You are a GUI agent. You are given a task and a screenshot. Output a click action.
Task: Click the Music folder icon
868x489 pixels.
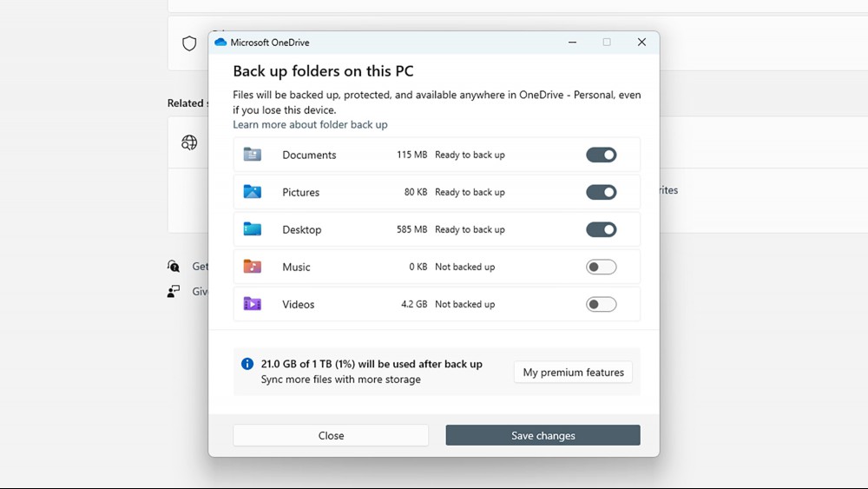click(x=253, y=267)
